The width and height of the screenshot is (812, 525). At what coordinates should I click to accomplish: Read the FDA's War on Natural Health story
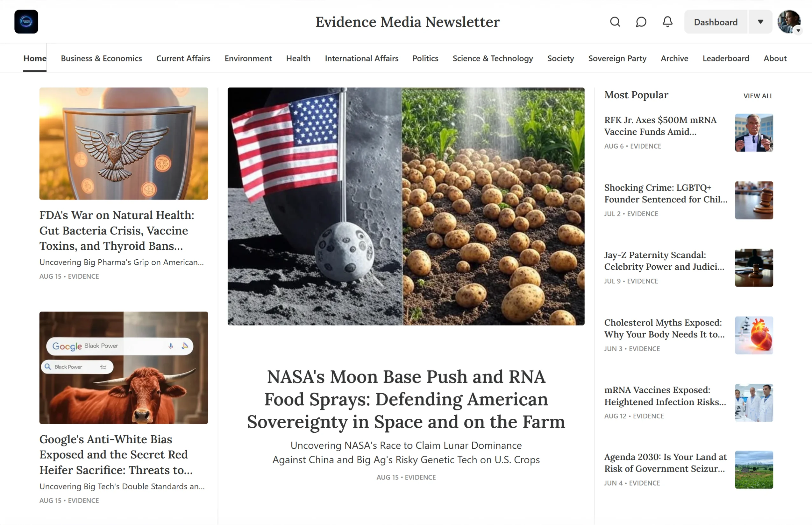click(116, 230)
